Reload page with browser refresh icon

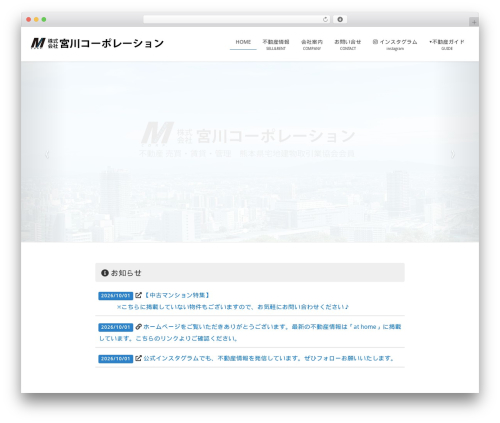pyautogui.click(x=325, y=19)
